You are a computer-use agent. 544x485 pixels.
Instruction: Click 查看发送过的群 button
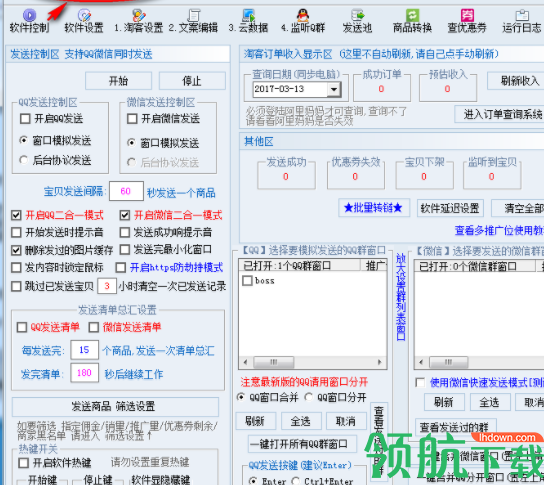(x=455, y=427)
